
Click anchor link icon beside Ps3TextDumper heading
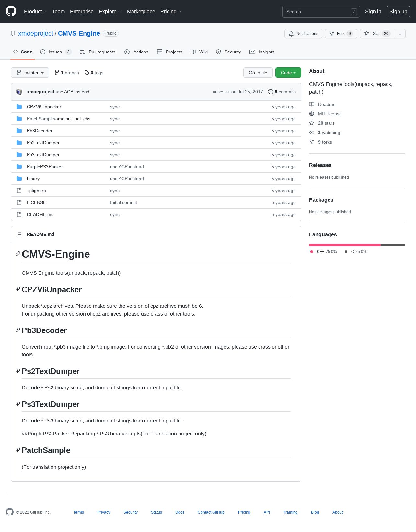pos(18,404)
